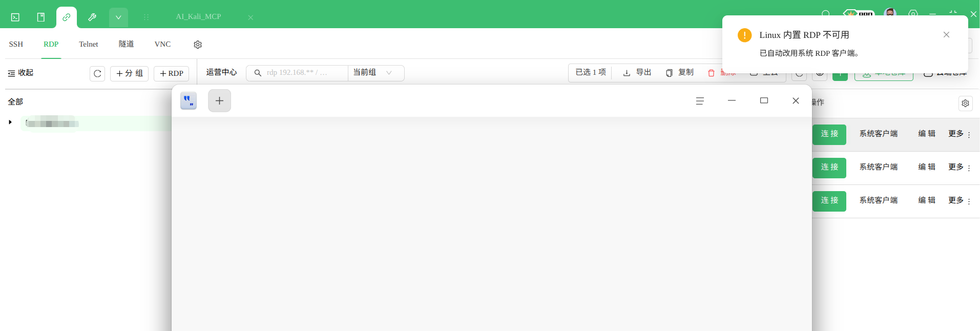
Task: Close the AI_Kali_MCP tab
Action: point(251,17)
